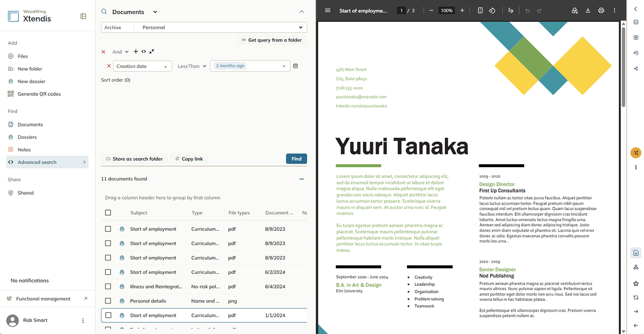Viewport: 644px width, 334px height.
Task: Collapse the left sidebar panel icon
Action: 83,16
